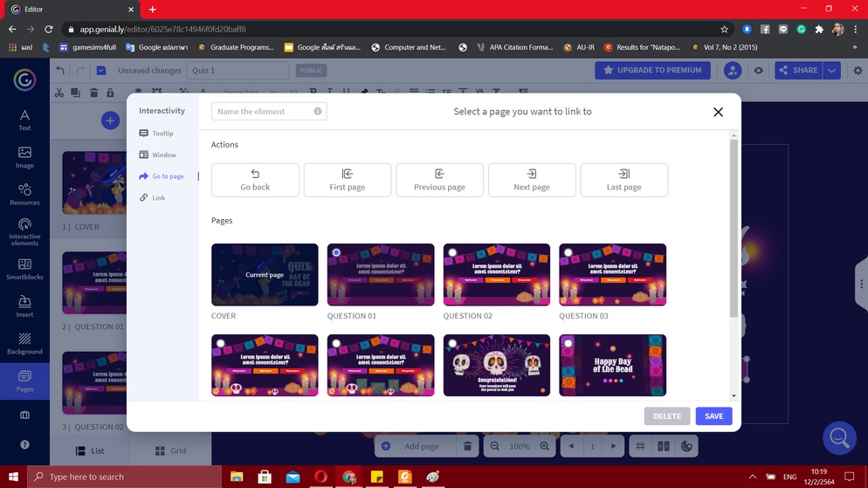Viewport: 868px width, 488px height.
Task: Click the info icon in name field
Action: click(x=318, y=111)
